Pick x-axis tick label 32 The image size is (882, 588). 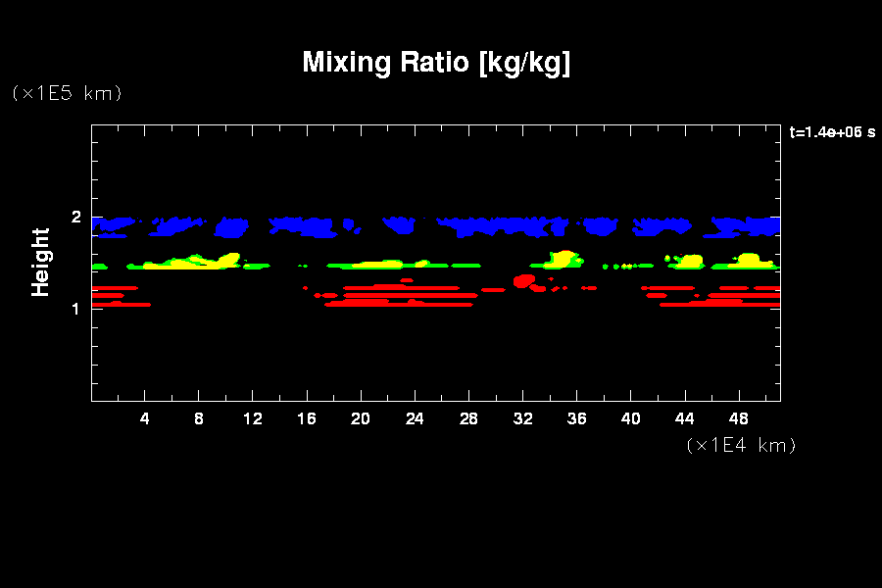click(522, 418)
